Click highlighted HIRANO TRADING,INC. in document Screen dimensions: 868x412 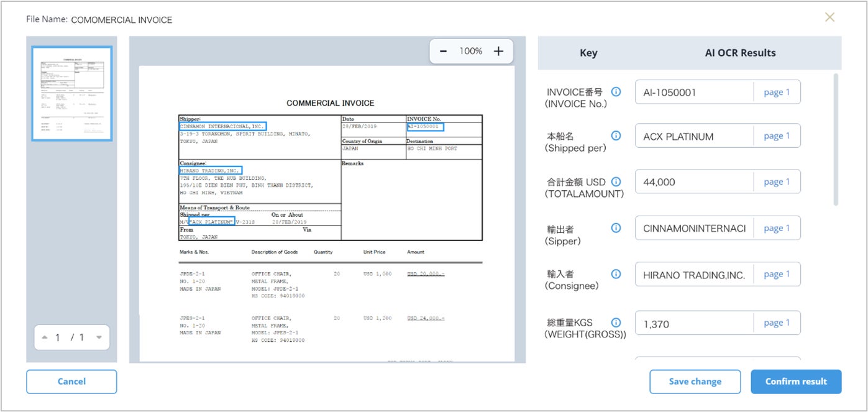point(211,170)
